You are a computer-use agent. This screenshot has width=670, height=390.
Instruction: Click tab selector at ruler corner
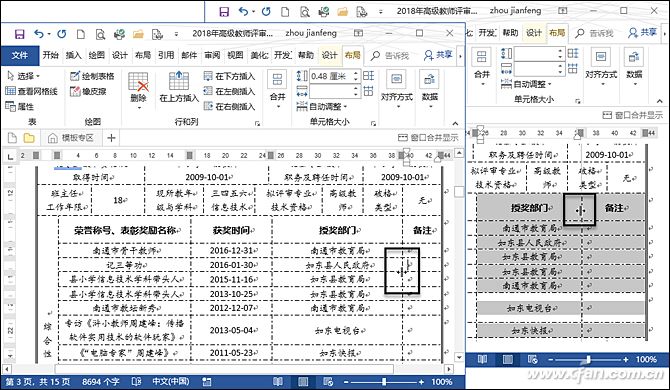[x=10, y=156]
